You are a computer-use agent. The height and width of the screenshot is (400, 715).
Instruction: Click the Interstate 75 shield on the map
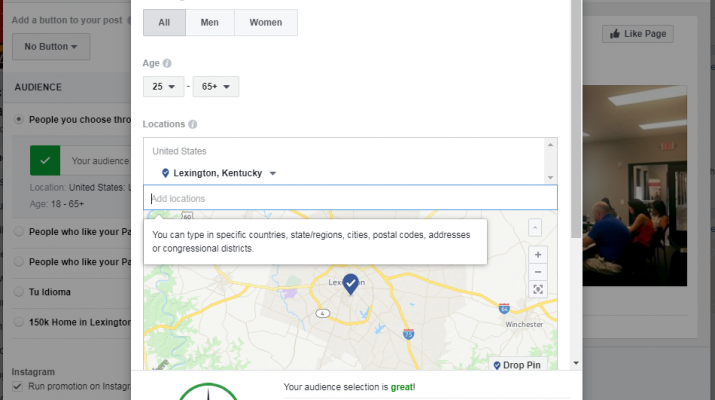[408, 334]
